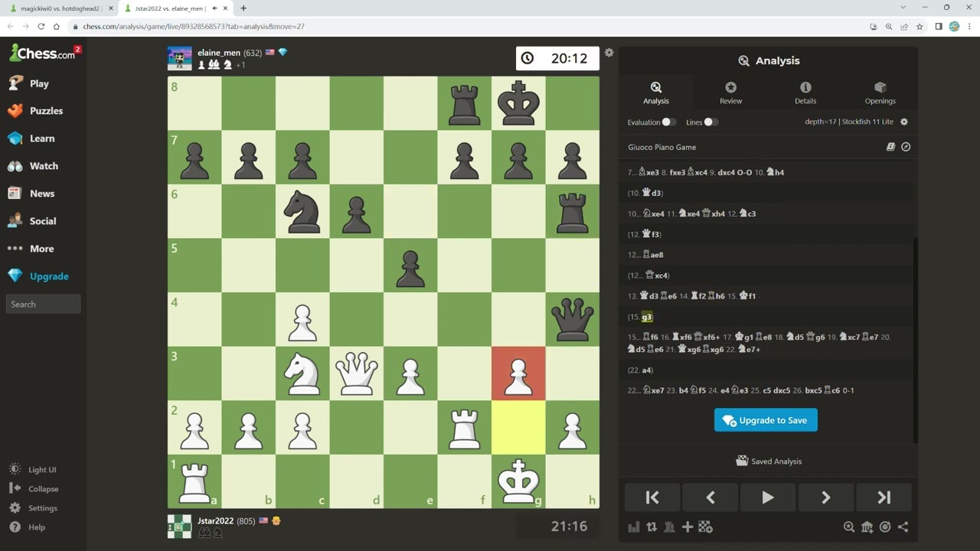Select move a4 in the variation
This screenshot has width=980, height=551.
click(x=647, y=370)
